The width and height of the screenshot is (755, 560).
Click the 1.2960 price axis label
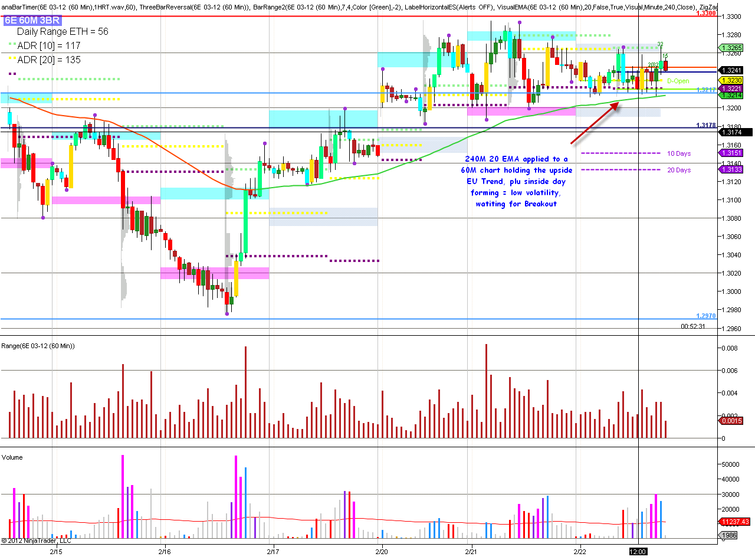pyautogui.click(x=731, y=328)
